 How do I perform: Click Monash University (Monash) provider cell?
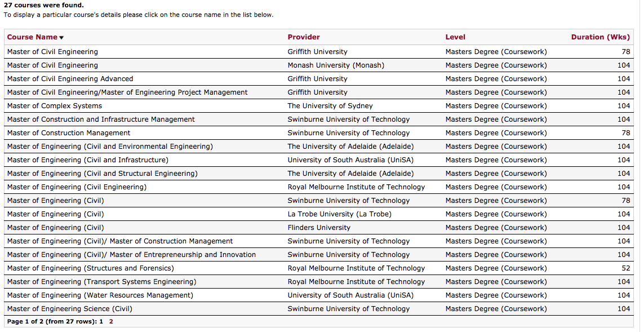pos(336,65)
